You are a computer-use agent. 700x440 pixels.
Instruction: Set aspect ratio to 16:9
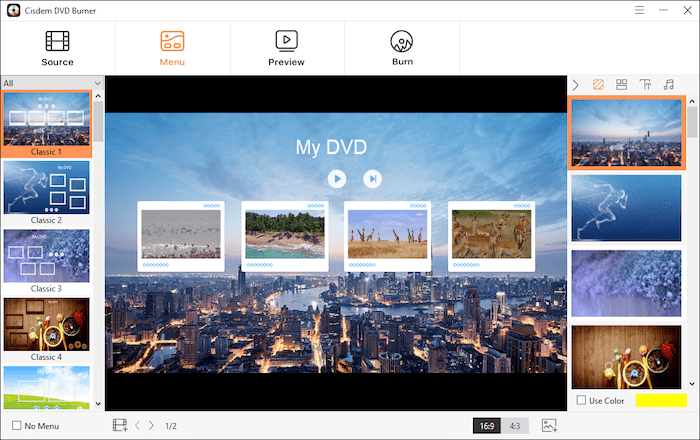tap(487, 426)
